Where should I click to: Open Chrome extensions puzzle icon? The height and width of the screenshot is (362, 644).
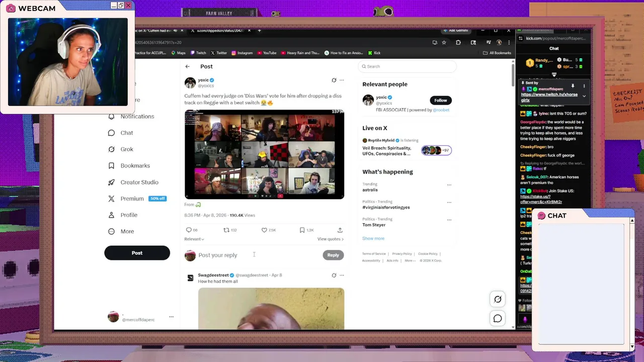tap(458, 43)
